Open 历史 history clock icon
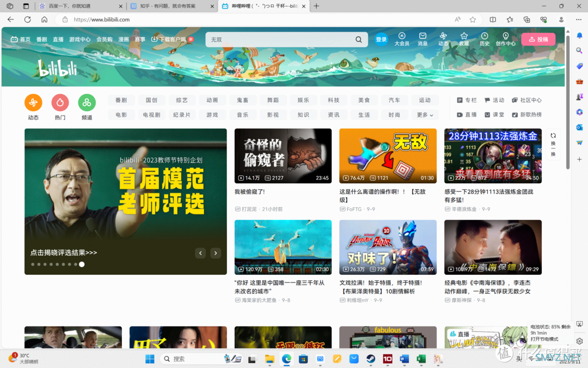Screen dimensions: 588x368 tap(485, 39)
